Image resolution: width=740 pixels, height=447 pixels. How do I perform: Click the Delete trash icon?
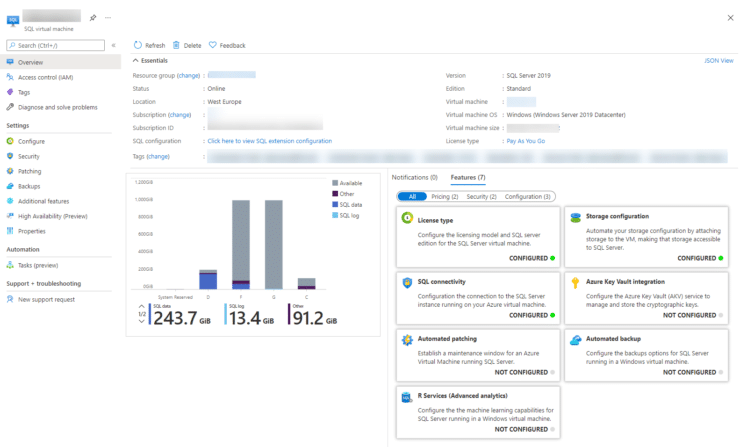coord(176,45)
